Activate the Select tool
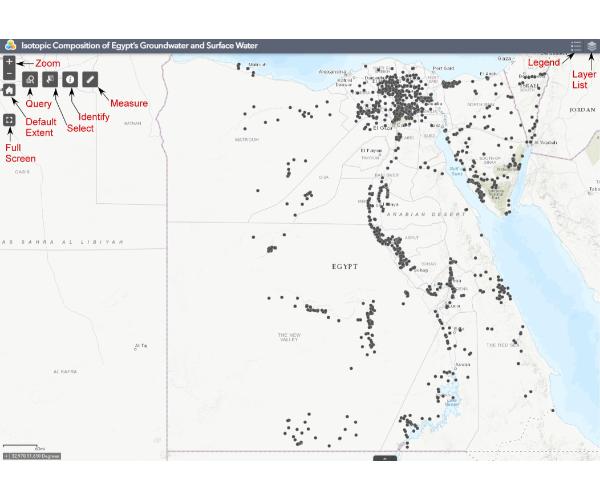600x500 pixels. coord(50,78)
